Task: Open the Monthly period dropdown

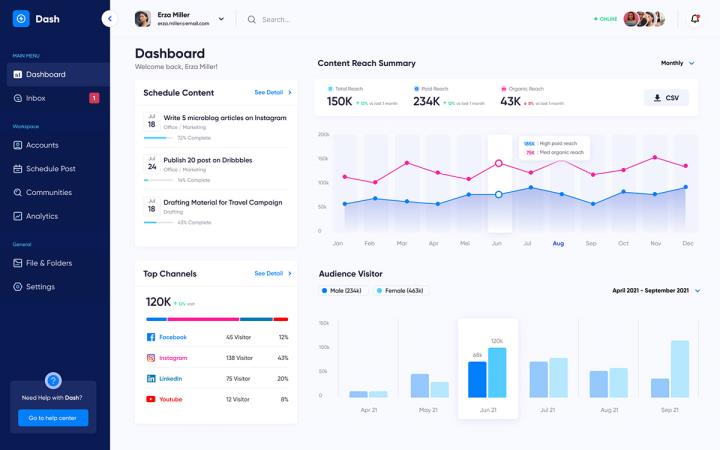Action: click(x=677, y=63)
